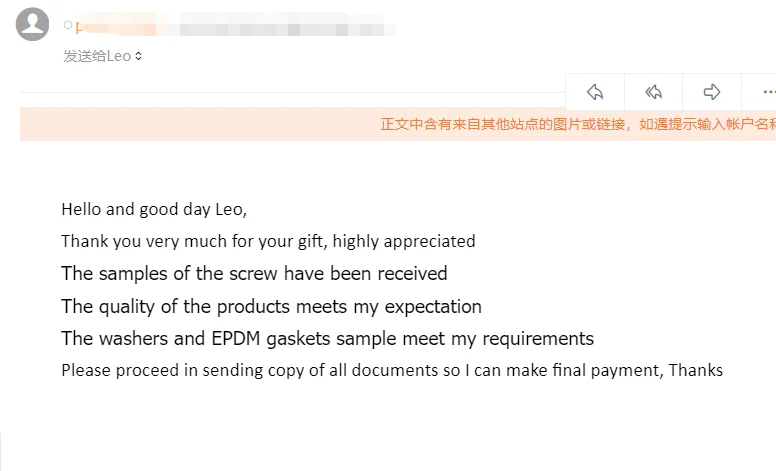The width and height of the screenshot is (776, 471).
Task: Open the more actions ellipsis menu
Action: tap(767, 92)
